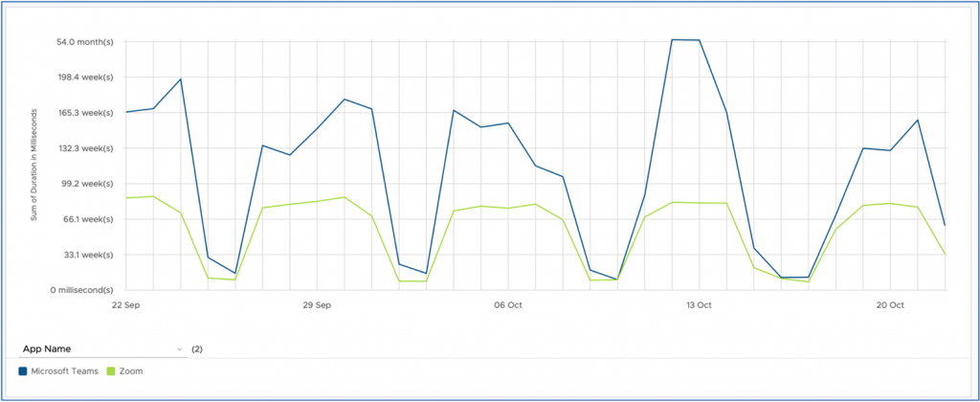
Task: Toggle the Zoom legend entry
Action: (125, 371)
